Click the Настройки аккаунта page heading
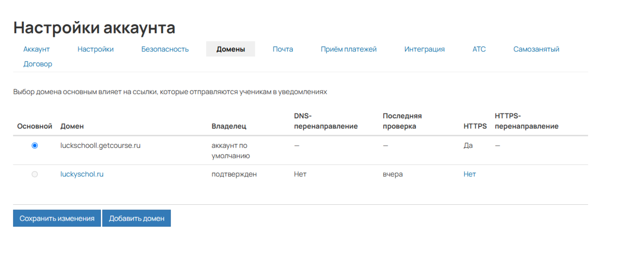 pyautogui.click(x=94, y=28)
